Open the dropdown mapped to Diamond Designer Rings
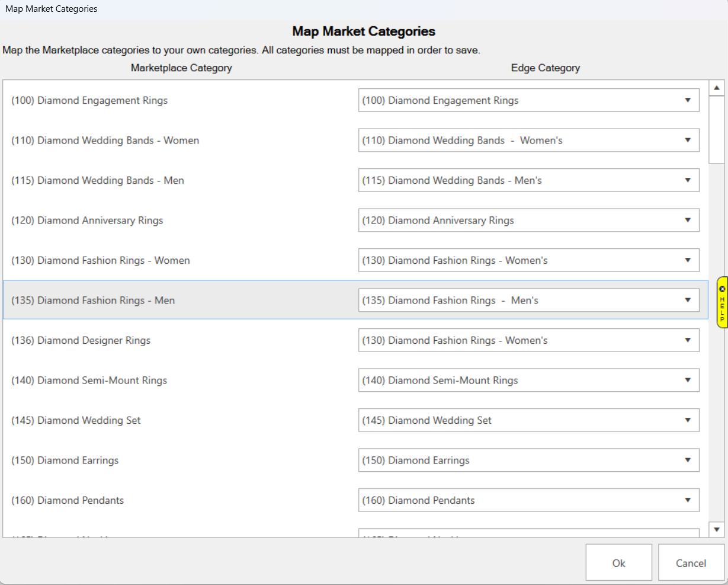Image resolution: width=728 pixels, height=585 pixels. click(688, 340)
